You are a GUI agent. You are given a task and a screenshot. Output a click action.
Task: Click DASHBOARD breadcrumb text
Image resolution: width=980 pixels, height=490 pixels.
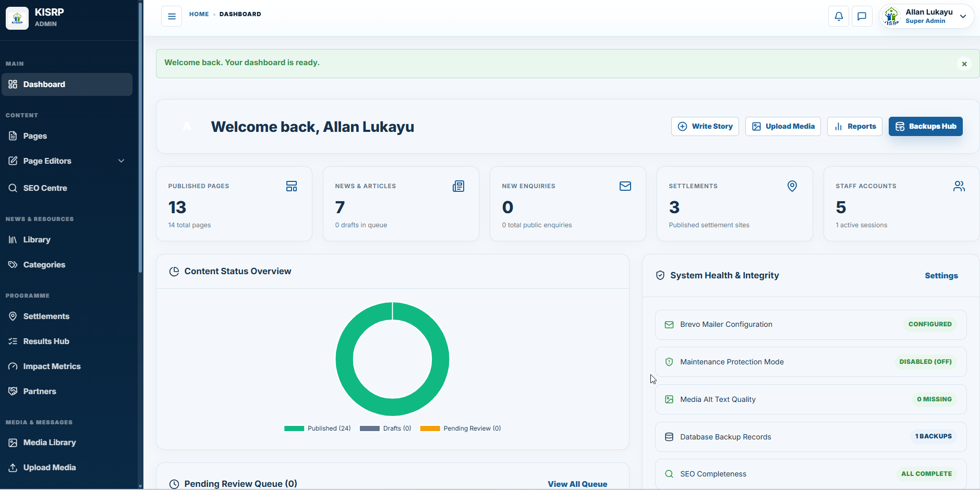(x=240, y=14)
